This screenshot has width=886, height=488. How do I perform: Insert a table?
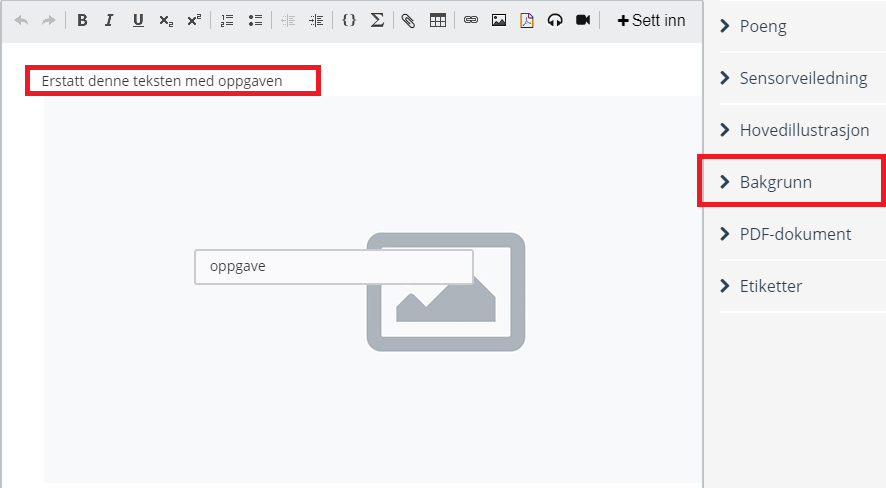point(437,21)
